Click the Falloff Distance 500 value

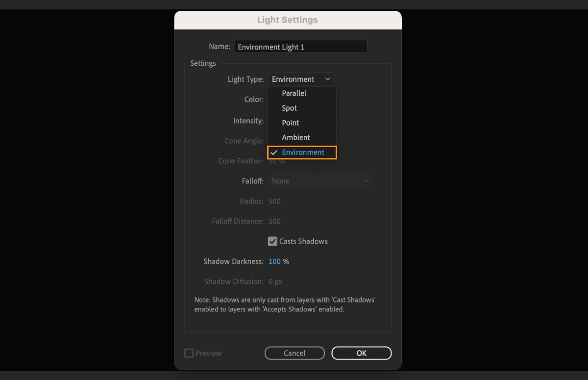[x=274, y=221]
